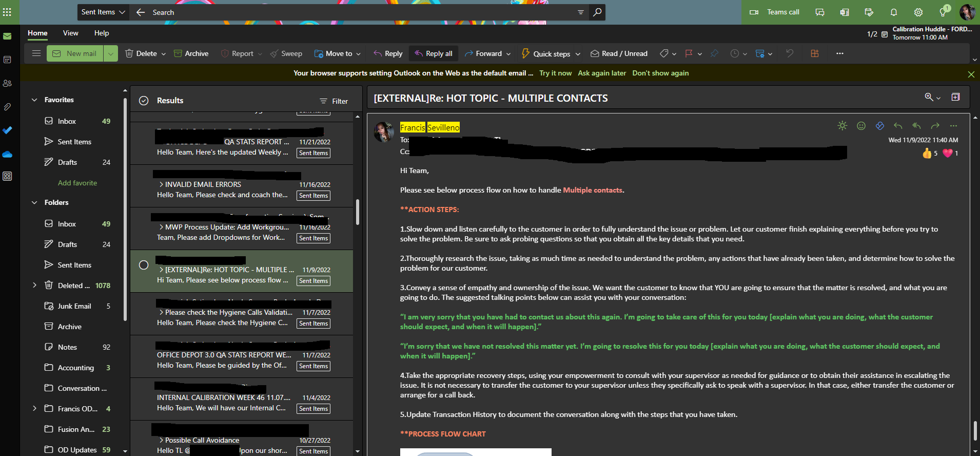Open the Tips lightbulb icon
Viewport: 980px width, 456px height.
coord(943,12)
